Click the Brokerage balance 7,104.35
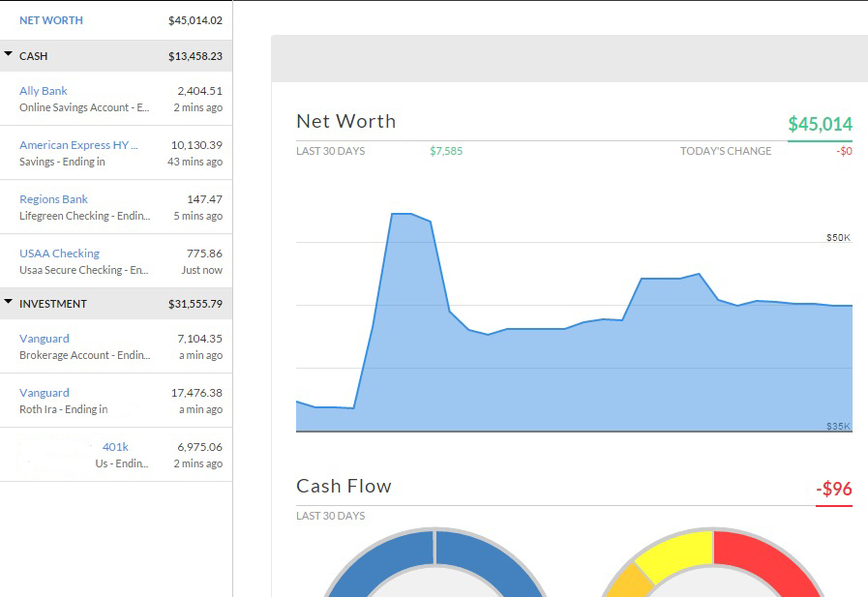The height and width of the screenshot is (597, 868). (x=200, y=339)
